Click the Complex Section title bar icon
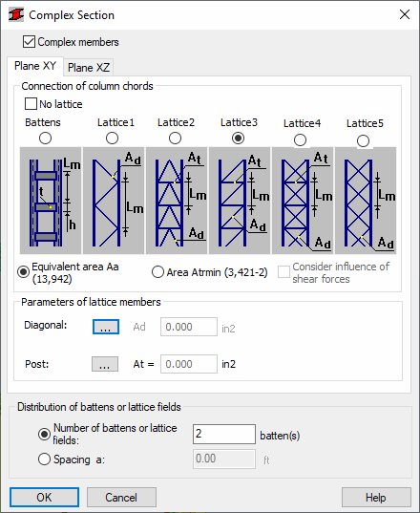The width and height of the screenshot is (420, 513). pos(16,15)
